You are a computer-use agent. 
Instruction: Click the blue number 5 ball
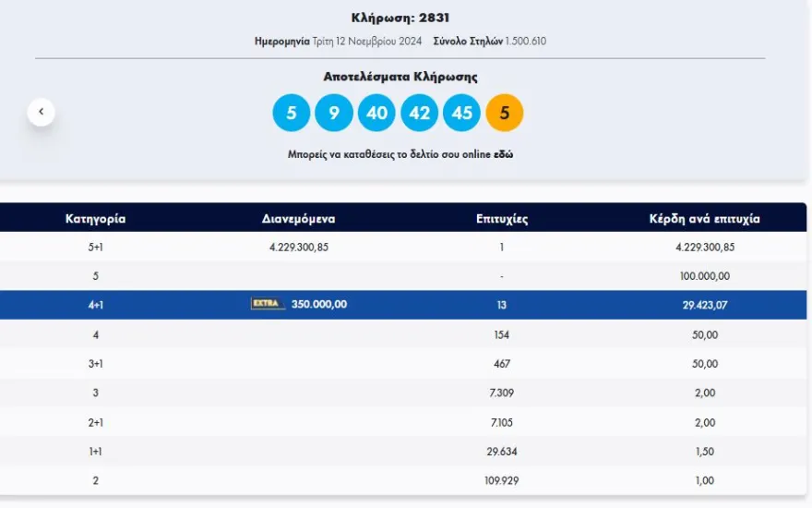[x=291, y=113]
